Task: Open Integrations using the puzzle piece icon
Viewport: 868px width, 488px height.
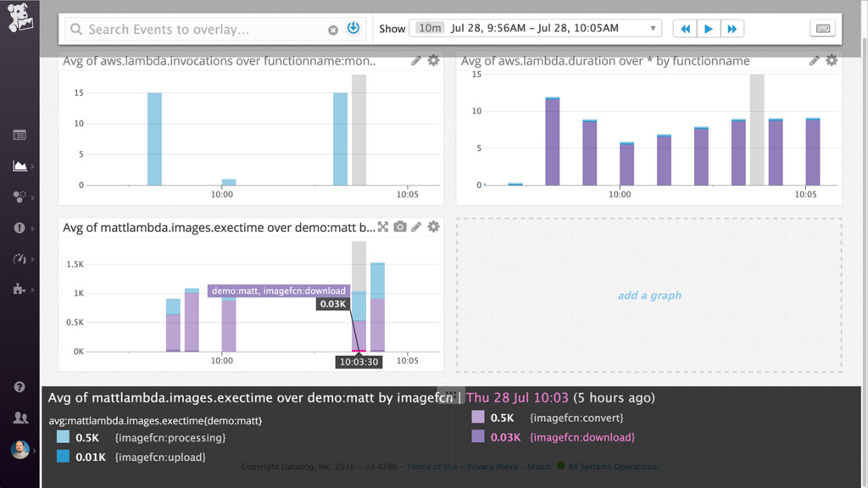Action: [x=19, y=289]
